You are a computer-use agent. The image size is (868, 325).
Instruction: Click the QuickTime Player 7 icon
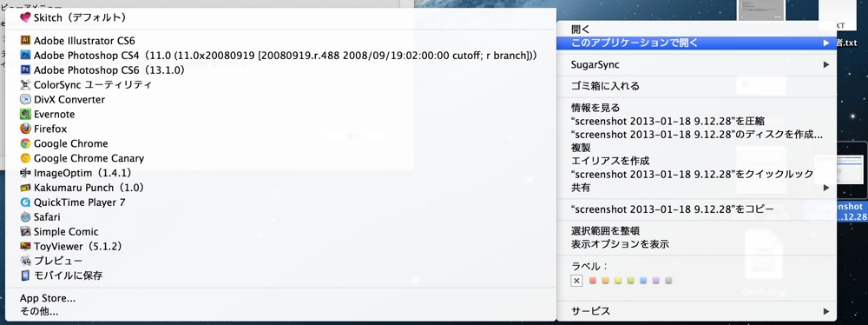pyautogui.click(x=25, y=202)
